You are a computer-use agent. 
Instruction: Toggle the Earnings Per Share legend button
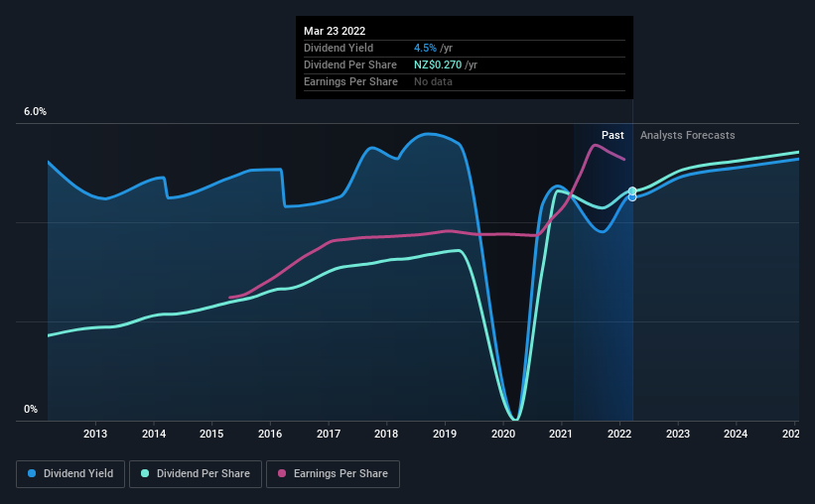[x=333, y=474]
